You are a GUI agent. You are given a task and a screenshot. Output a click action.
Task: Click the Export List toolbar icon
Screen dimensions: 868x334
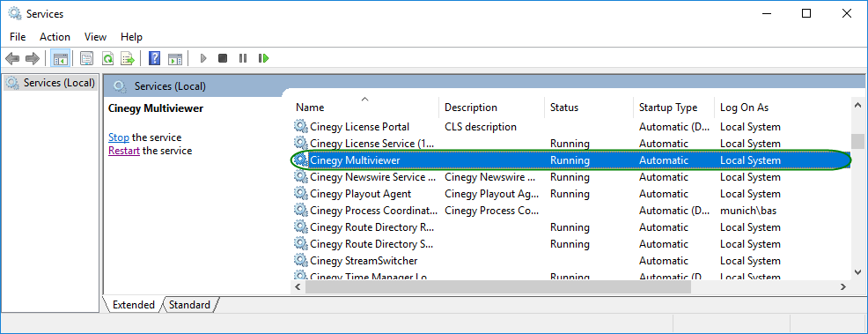[x=128, y=58]
